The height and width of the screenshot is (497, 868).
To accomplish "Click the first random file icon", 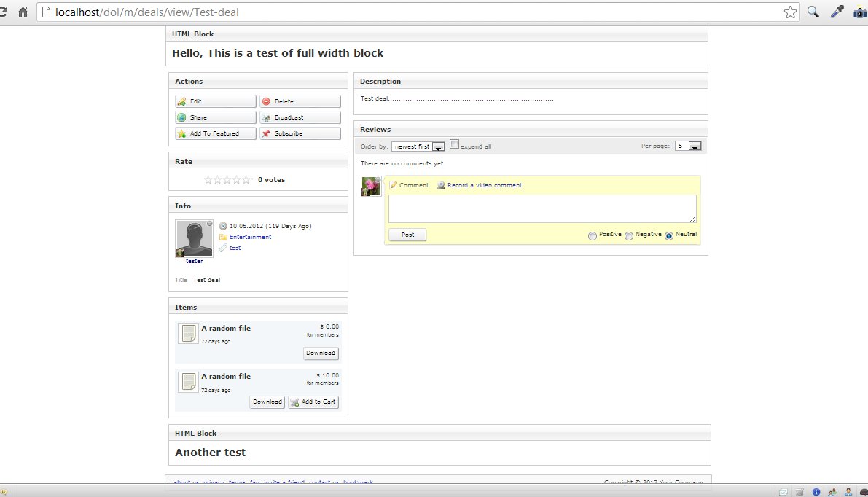I will (188, 334).
